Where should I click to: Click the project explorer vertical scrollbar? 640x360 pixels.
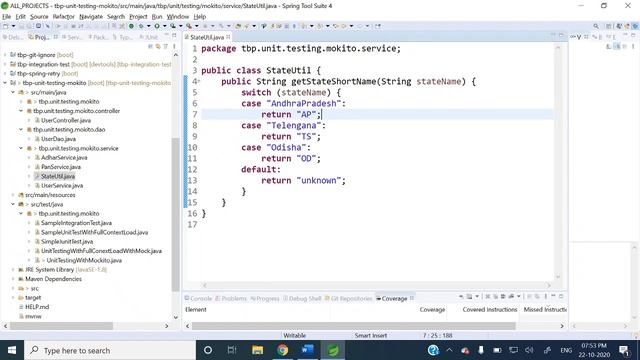coord(176,214)
